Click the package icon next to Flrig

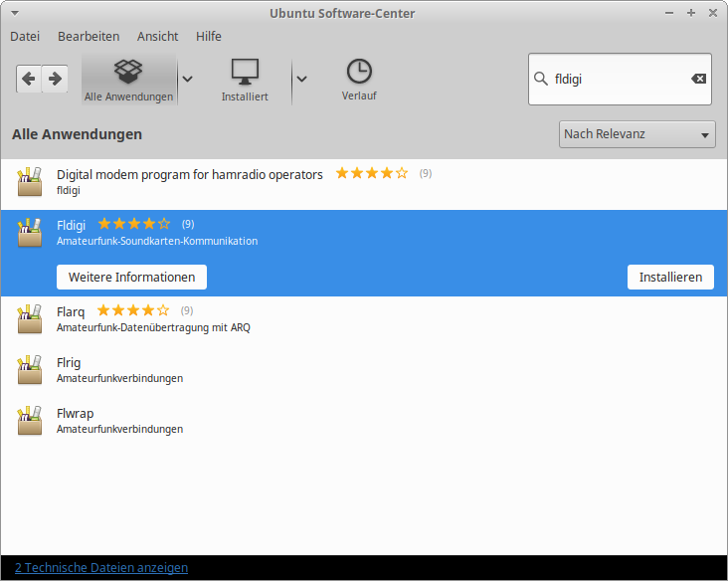coord(30,370)
